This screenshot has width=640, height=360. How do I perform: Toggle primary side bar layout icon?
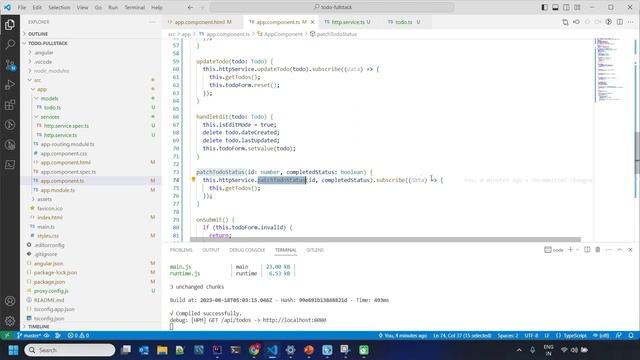pyautogui.click(x=544, y=7)
